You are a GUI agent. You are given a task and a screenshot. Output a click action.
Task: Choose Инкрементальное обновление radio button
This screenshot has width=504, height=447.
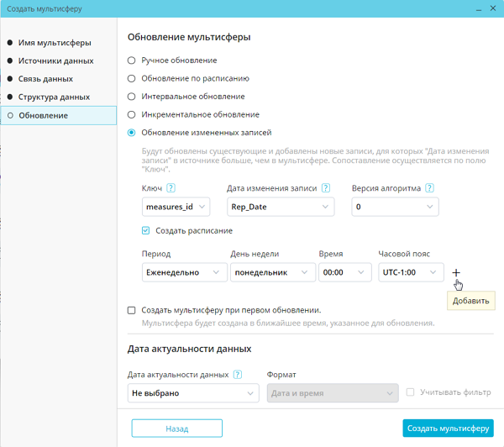click(131, 114)
